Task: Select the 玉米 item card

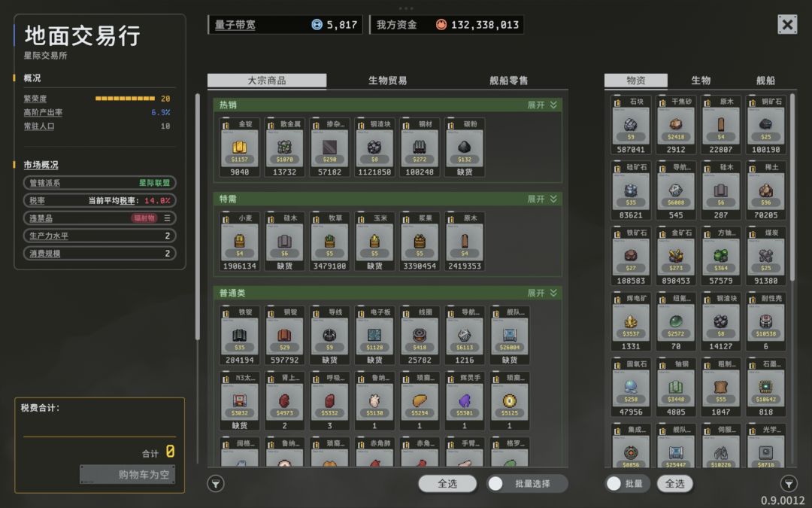Action: [x=374, y=242]
